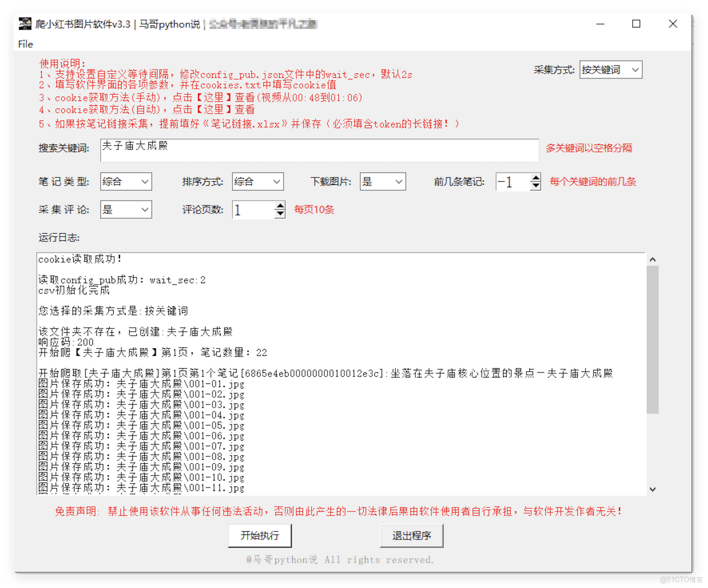This screenshot has height=588, width=708.
Task: Decrement the 前几条笔记 value with down arrow
Action: [x=535, y=186]
